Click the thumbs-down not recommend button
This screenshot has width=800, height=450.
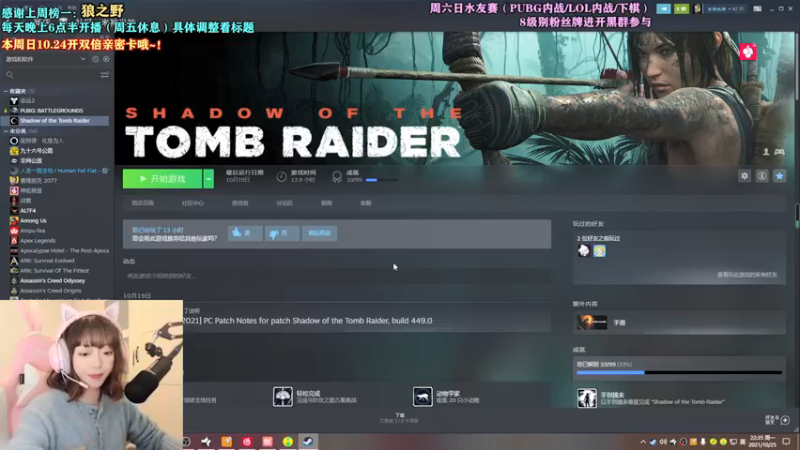[x=282, y=233]
